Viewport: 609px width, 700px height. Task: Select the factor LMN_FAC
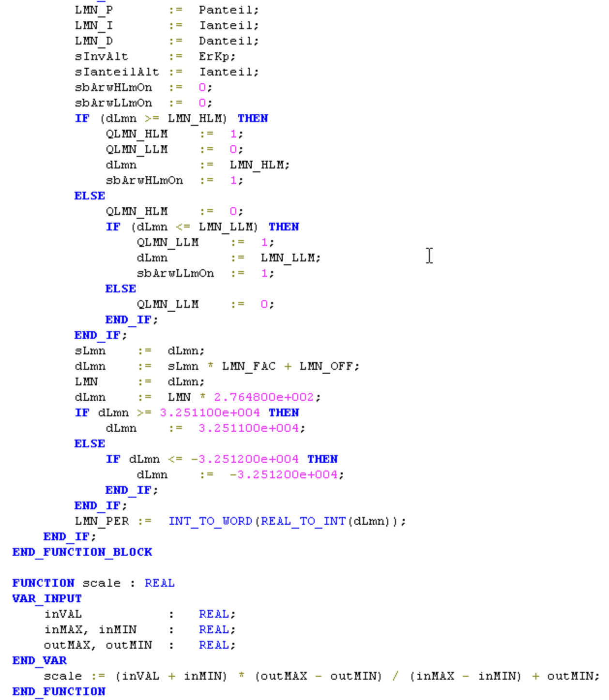point(249,366)
